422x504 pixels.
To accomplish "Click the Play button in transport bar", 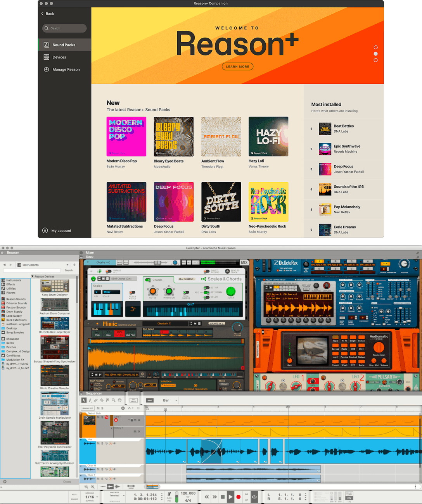I will 230,497.
